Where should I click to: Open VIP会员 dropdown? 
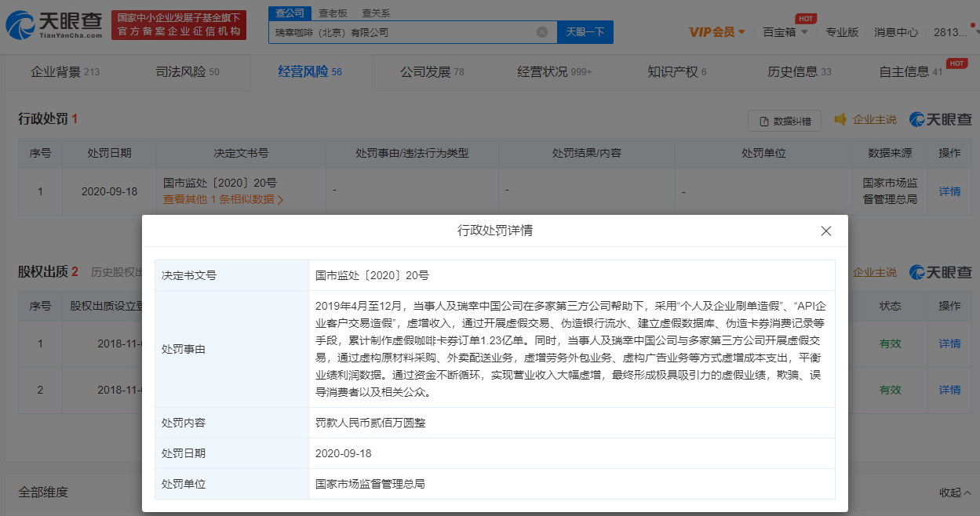coord(718,32)
